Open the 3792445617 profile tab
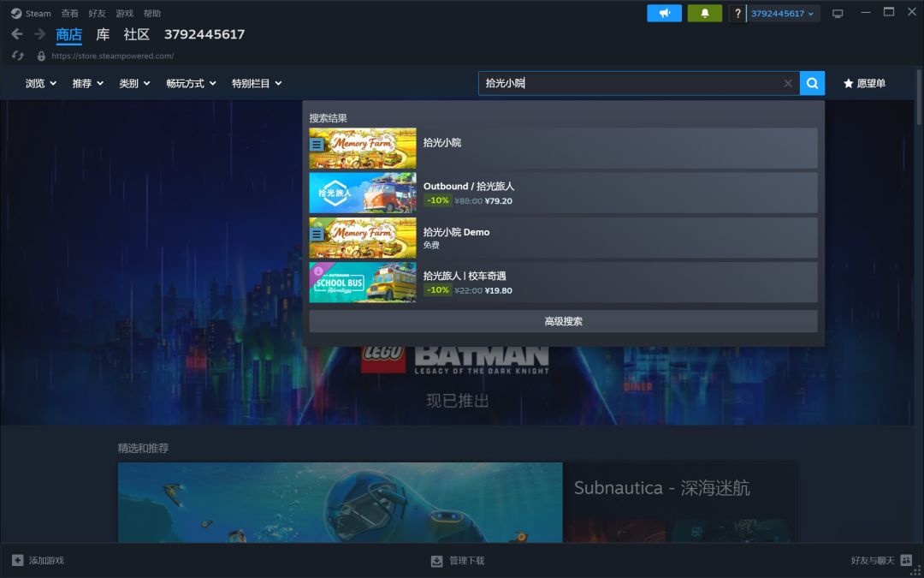This screenshot has height=578, width=924. pos(204,34)
